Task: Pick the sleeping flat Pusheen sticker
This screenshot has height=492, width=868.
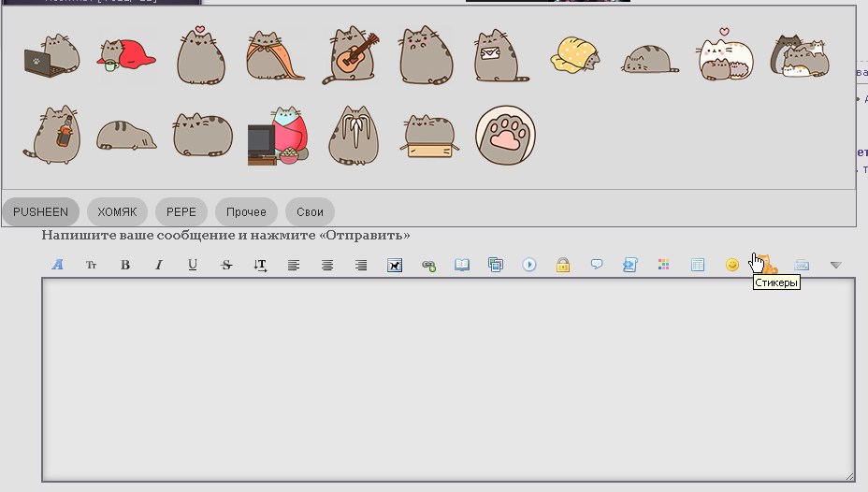Action: [126, 136]
